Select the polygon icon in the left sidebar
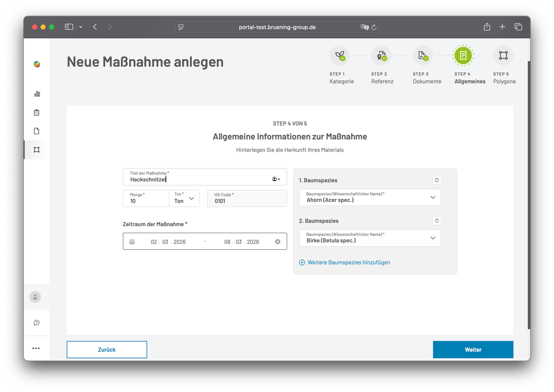The height and width of the screenshot is (392, 554). (x=36, y=150)
